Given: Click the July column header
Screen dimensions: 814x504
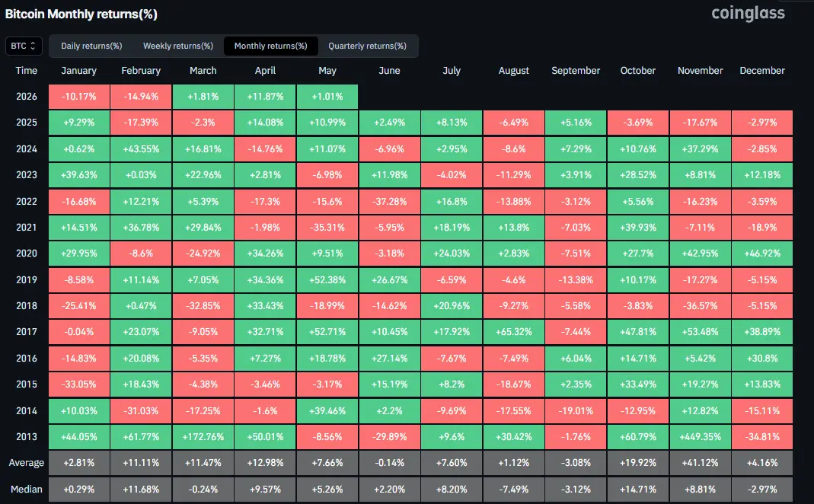Looking at the screenshot, I should tap(452, 71).
